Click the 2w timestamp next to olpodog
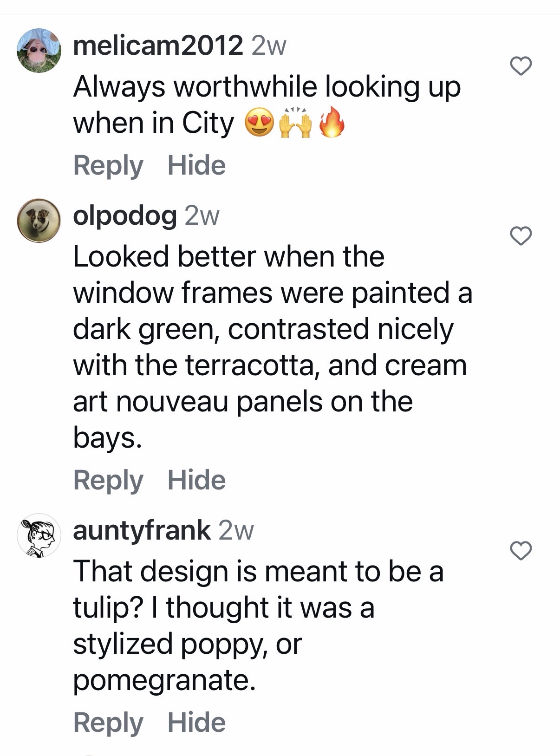 tap(202, 216)
